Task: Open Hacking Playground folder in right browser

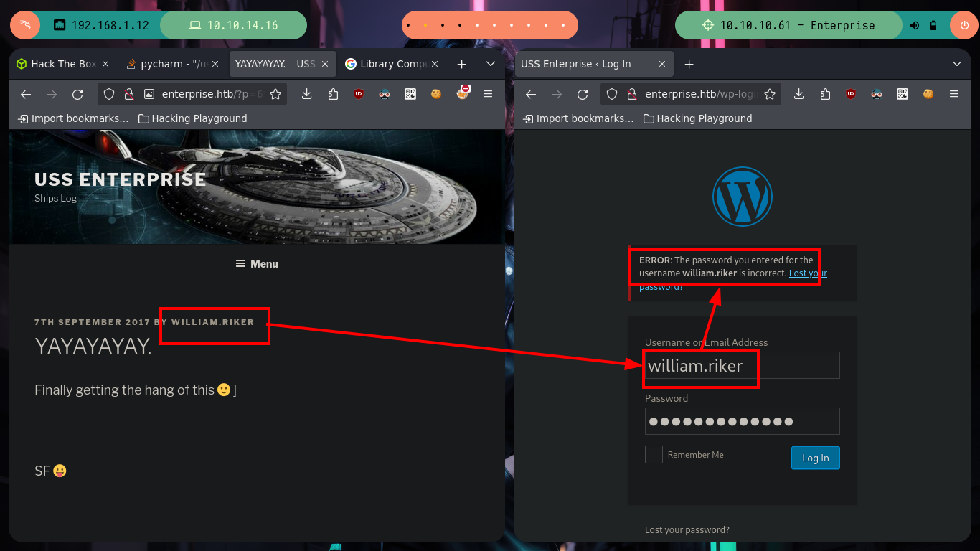Action: [x=698, y=118]
